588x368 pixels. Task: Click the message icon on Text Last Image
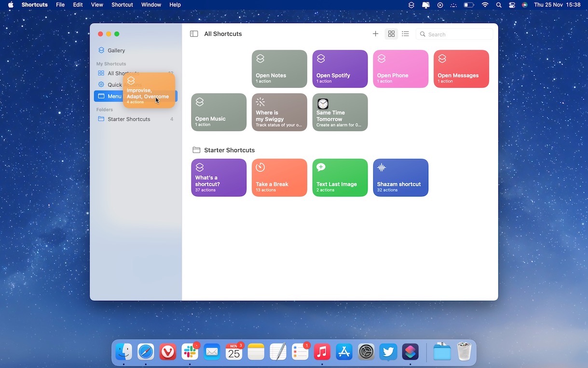pos(321,167)
